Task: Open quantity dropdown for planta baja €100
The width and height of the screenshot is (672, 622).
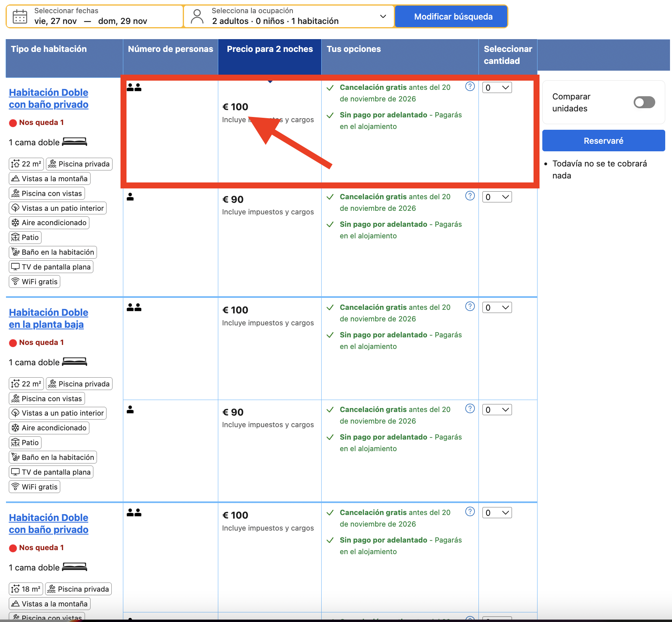Action: tap(497, 307)
